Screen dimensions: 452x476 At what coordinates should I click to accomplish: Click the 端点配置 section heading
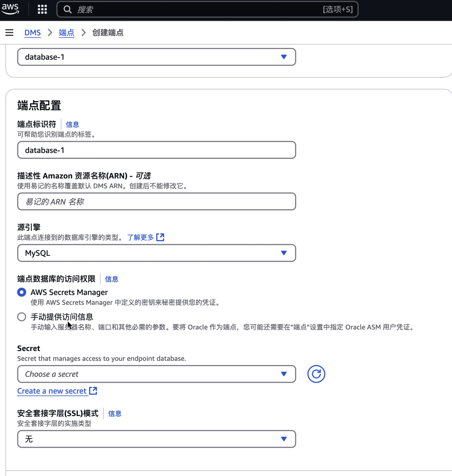coord(39,106)
